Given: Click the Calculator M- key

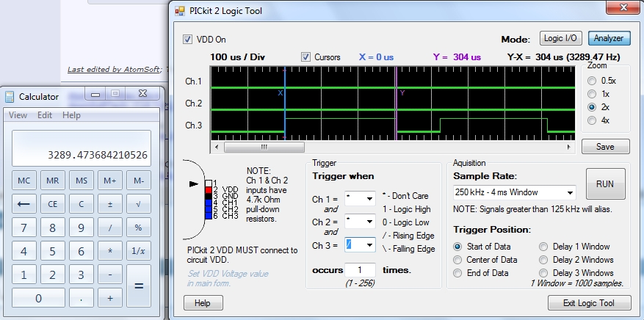Looking at the screenshot, I should [x=138, y=181].
